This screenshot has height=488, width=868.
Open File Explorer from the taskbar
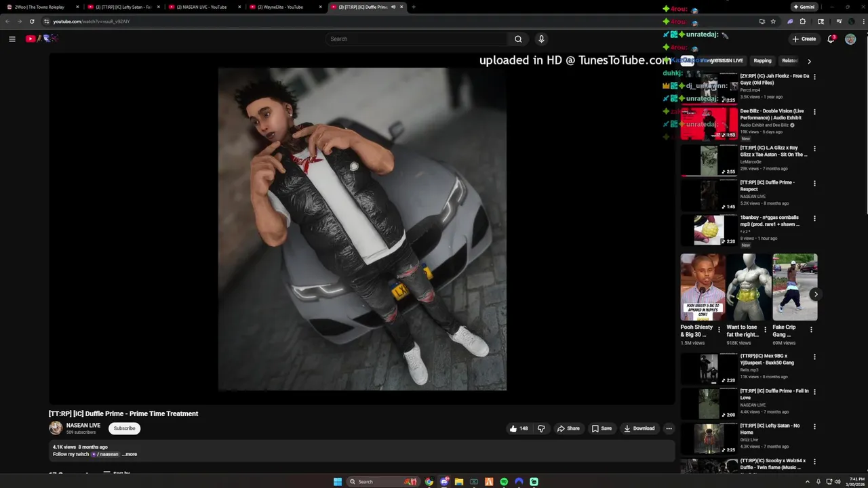(459, 482)
